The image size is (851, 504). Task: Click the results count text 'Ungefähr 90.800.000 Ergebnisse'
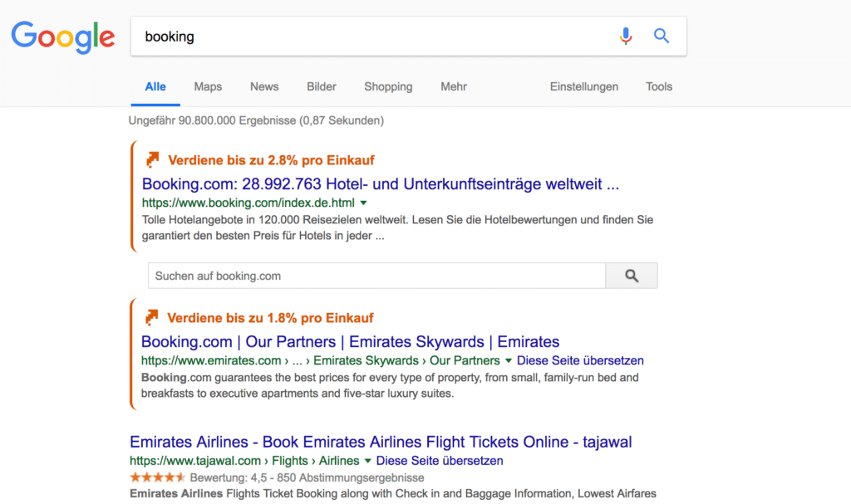click(212, 120)
